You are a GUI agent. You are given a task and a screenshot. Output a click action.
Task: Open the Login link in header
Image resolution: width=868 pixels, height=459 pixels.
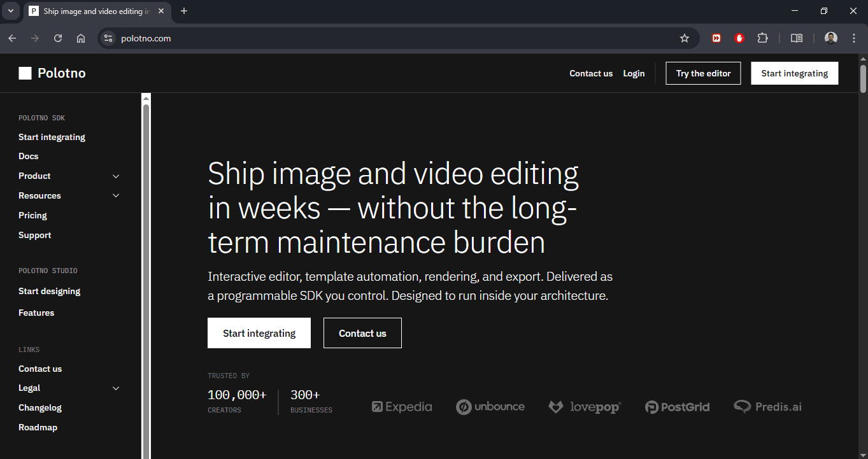[x=634, y=73]
